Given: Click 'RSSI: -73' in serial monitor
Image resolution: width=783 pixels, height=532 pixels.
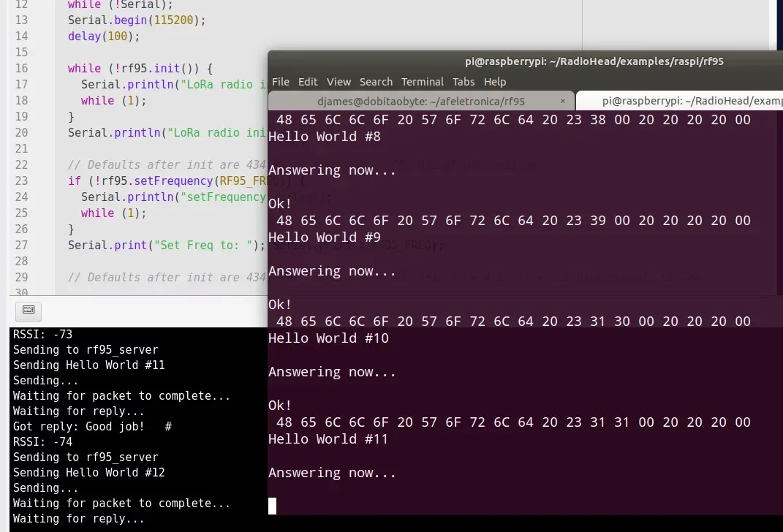Looking at the screenshot, I should 42,334.
